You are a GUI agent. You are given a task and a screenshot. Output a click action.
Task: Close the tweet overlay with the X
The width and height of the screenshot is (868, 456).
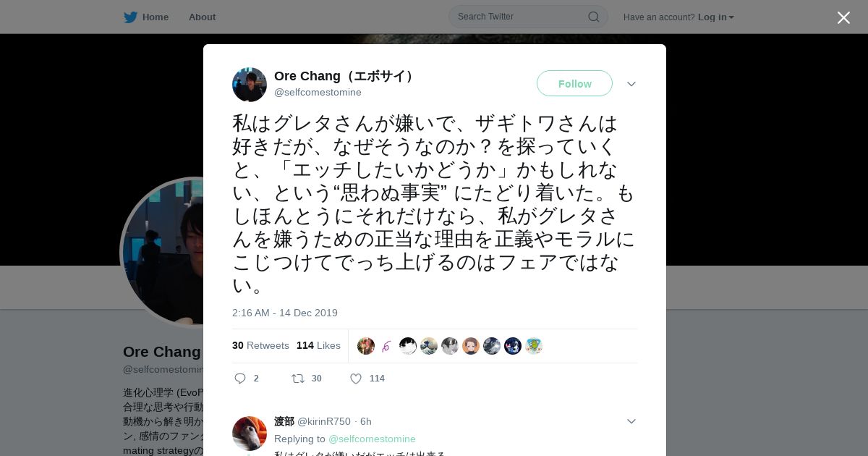pos(843,17)
